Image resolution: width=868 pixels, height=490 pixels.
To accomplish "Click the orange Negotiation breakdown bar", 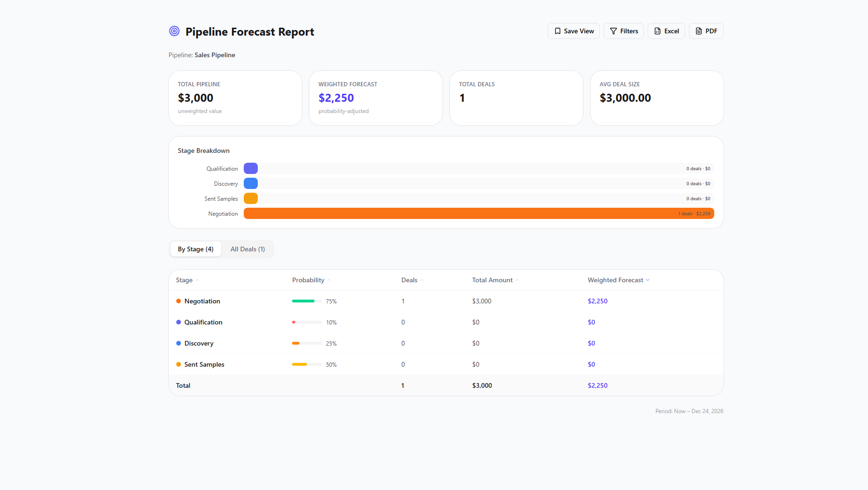I will pyautogui.click(x=479, y=213).
